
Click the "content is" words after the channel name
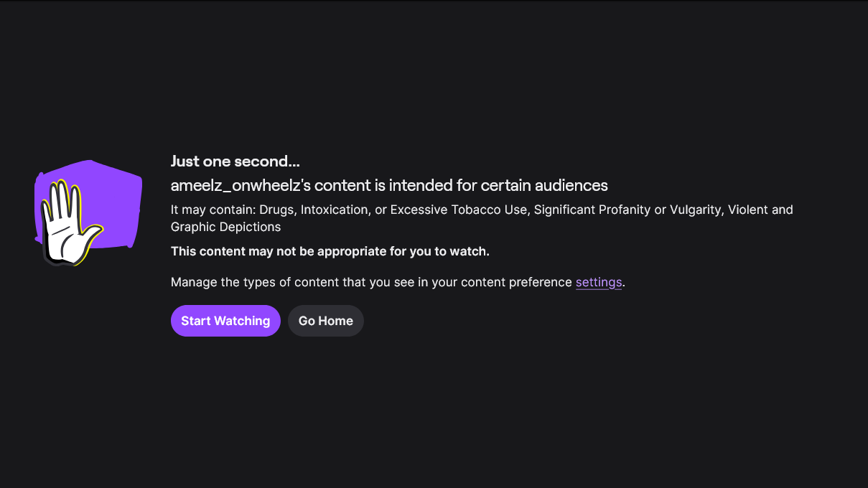[342, 185]
